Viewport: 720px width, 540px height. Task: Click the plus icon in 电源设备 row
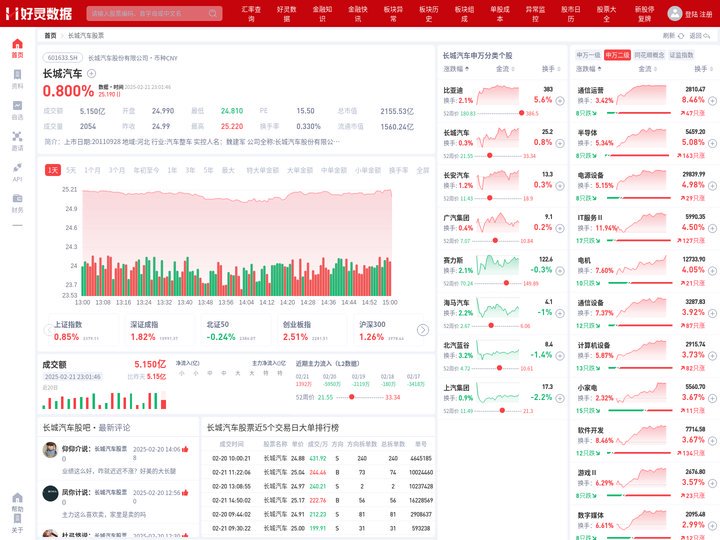click(x=712, y=186)
